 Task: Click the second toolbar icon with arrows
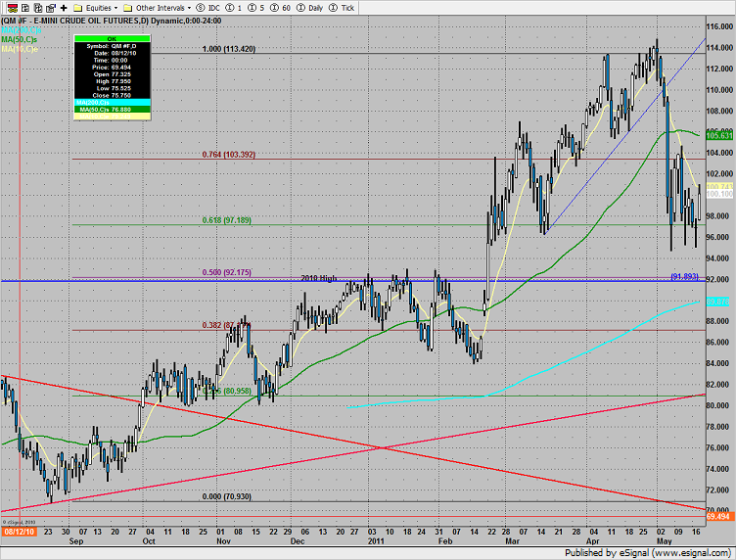[25, 8]
